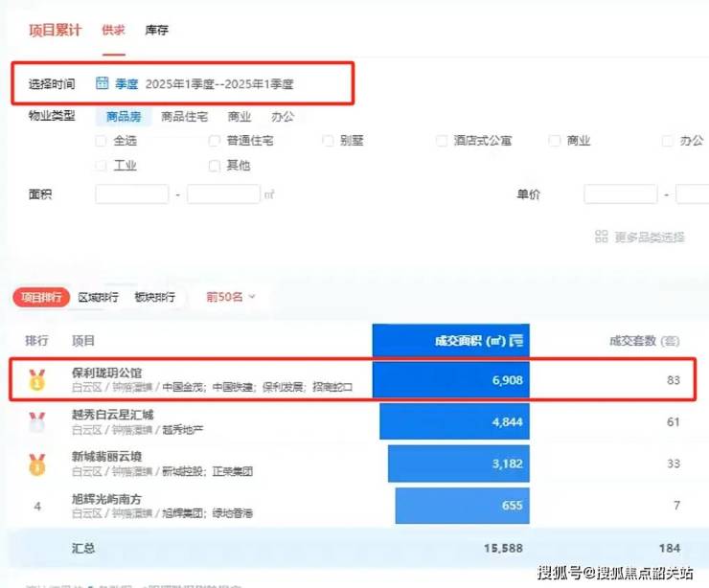Tick the 别墅 checkbox
Viewport: 709px width, 588px height.
click(328, 141)
